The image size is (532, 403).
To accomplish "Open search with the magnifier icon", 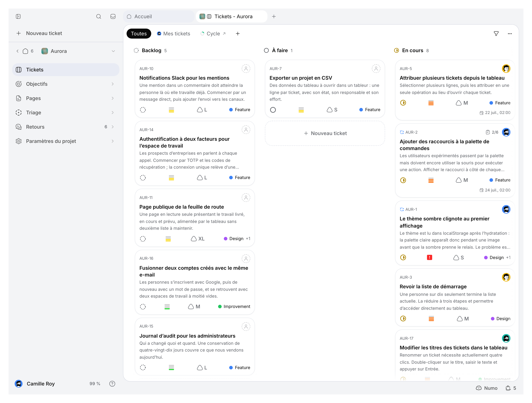I will click(x=99, y=16).
